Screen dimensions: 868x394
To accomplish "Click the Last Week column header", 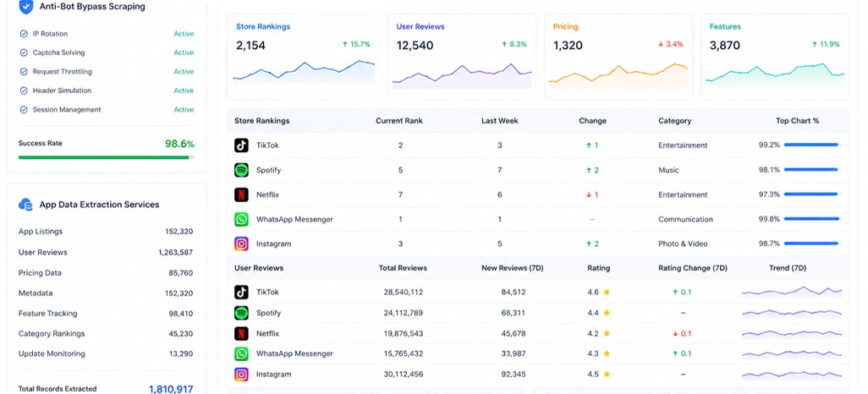I will [500, 121].
